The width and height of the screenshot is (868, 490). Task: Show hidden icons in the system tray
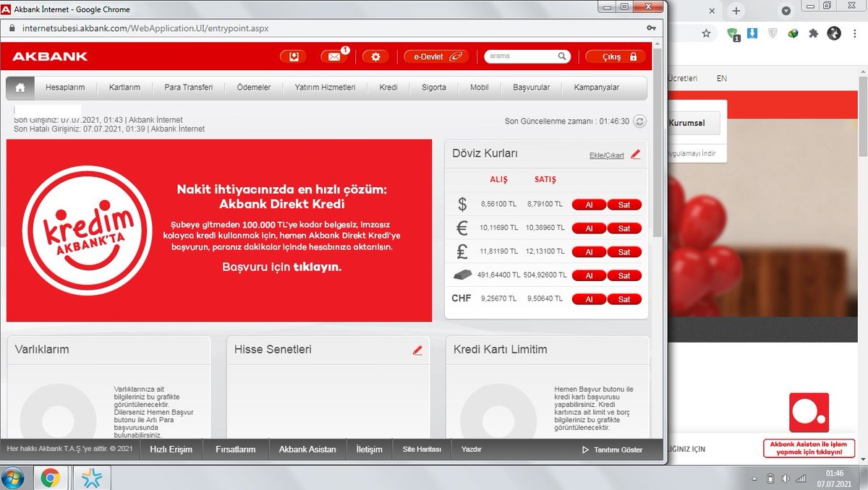pos(755,478)
